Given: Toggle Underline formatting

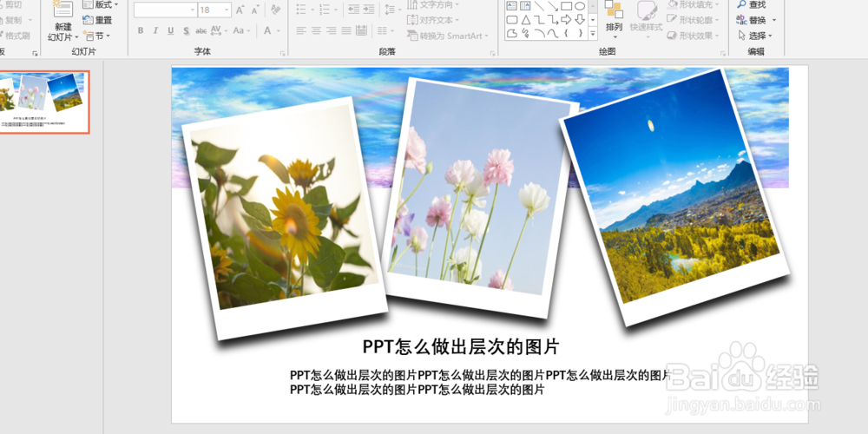Looking at the screenshot, I should (x=170, y=30).
